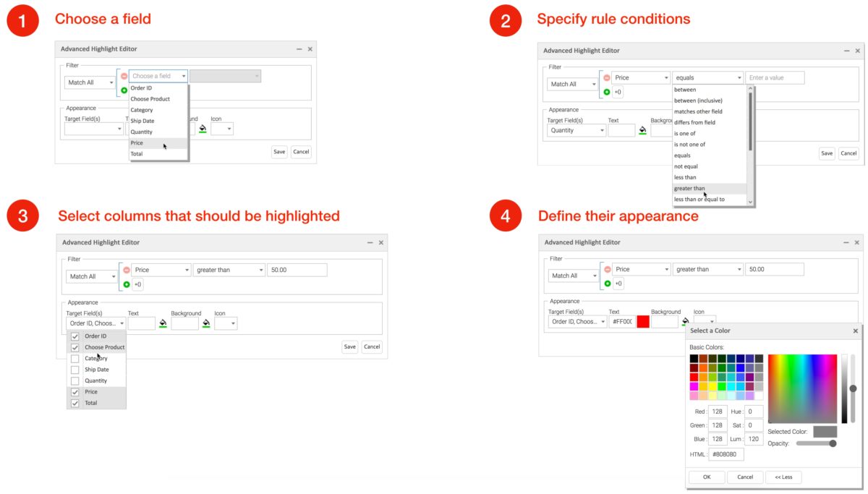Screen dimensions: 868x494
Task: Adjust the Opacity slider handle
Action: 833,443
